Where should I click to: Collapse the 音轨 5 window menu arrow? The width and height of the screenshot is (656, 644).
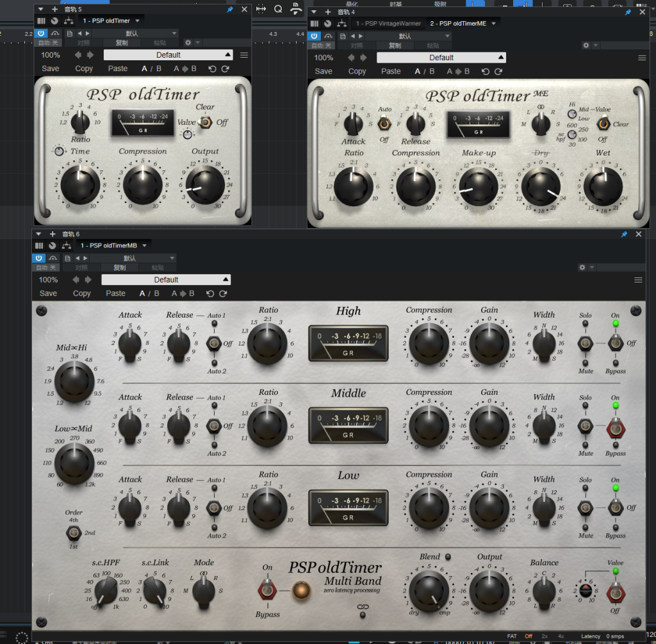coord(40,9)
